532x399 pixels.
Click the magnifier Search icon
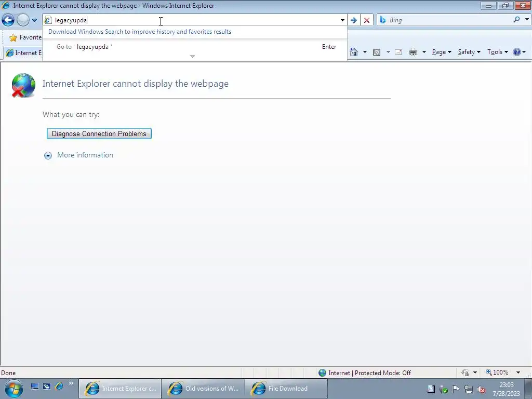point(516,20)
